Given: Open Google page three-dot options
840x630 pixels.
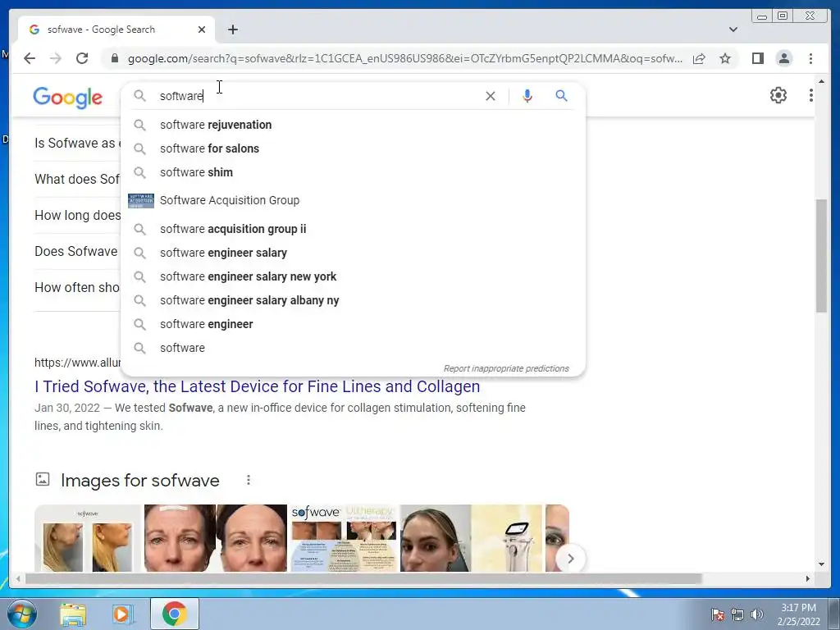Looking at the screenshot, I should (811, 95).
